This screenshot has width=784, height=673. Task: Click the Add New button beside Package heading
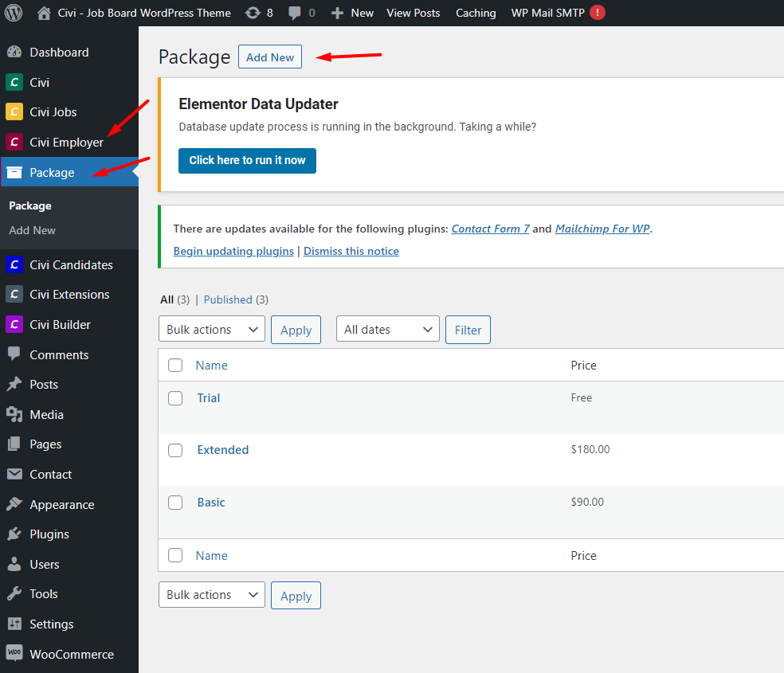pos(270,57)
